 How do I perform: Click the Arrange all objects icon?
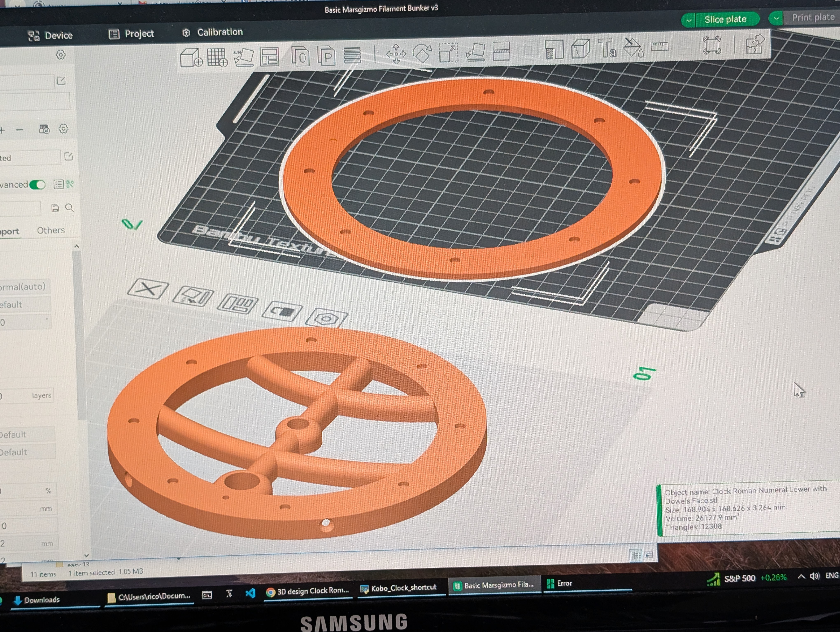pos(269,57)
